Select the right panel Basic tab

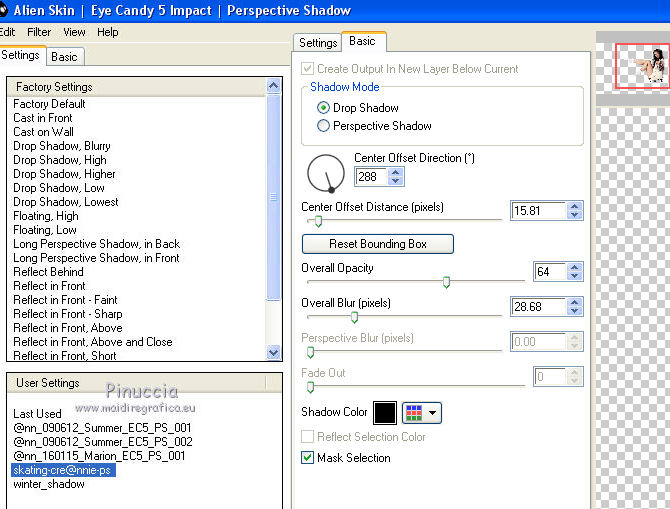click(x=362, y=41)
